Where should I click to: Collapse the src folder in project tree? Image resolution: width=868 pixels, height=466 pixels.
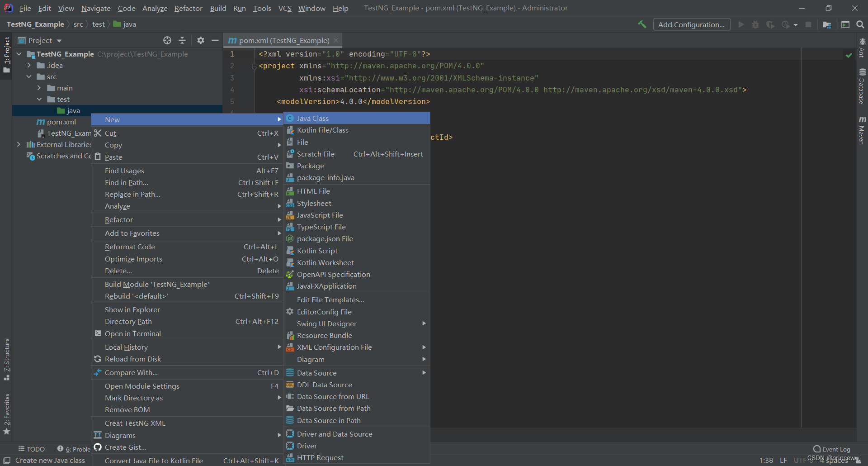29,76
